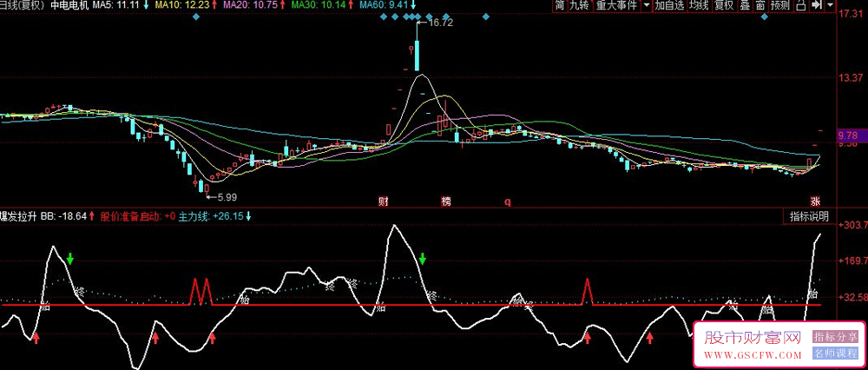Screen dimensions: 868x370
Task: Click the +169.7 indicator axis value
Action: point(853,261)
